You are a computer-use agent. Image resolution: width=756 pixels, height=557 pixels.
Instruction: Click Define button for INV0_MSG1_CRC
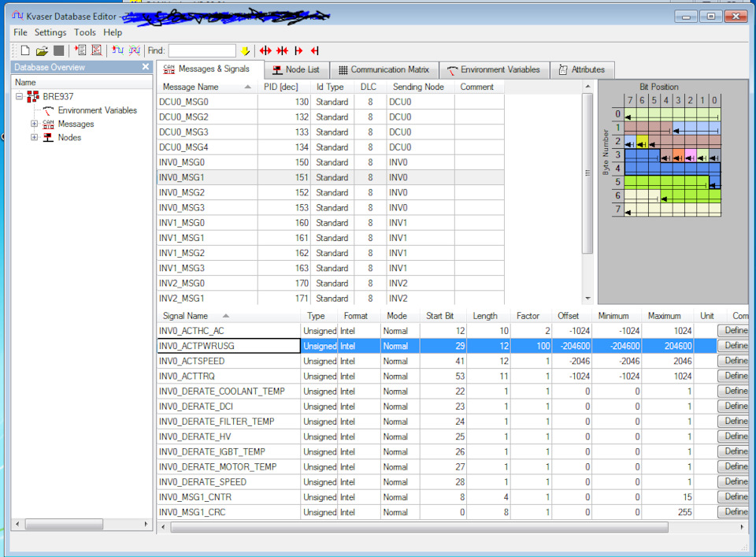click(733, 511)
